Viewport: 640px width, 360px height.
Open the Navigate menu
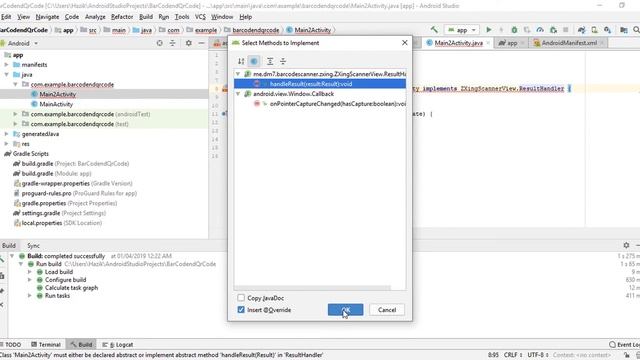(47, 17)
